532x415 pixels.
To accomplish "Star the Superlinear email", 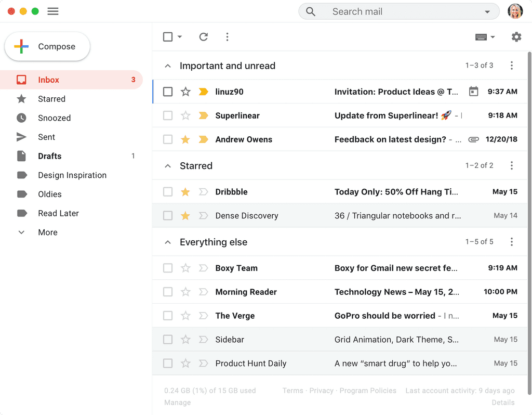I will (x=185, y=115).
